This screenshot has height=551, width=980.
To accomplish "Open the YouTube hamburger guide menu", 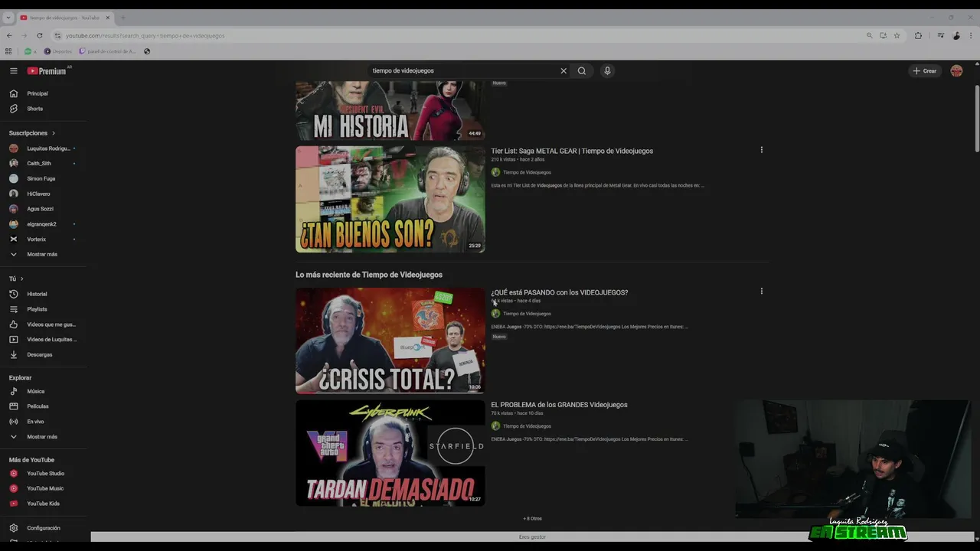I will tap(13, 70).
